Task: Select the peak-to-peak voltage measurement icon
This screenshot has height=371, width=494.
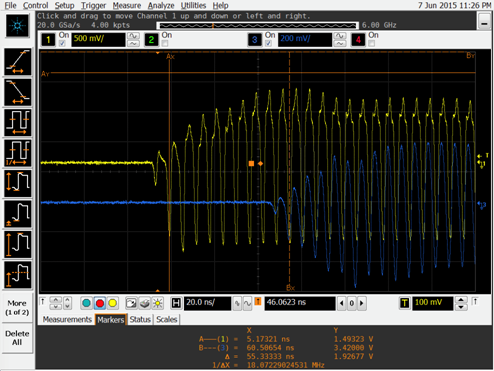Action: click(x=18, y=184)
